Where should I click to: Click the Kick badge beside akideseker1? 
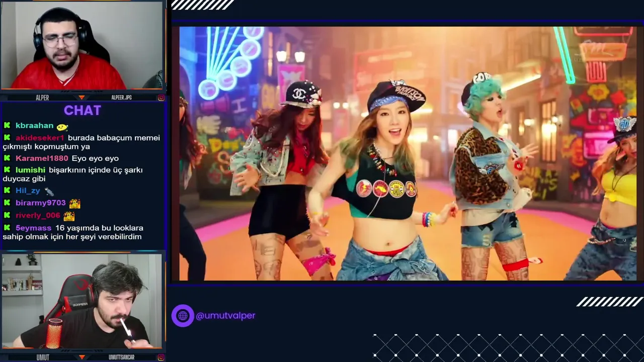click(7, 138)
